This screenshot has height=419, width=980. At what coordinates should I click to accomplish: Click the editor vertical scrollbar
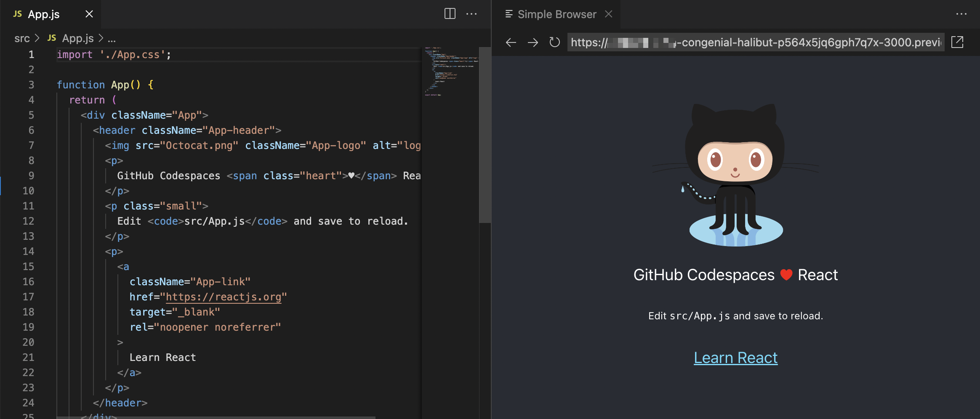(x=485, y=135)
